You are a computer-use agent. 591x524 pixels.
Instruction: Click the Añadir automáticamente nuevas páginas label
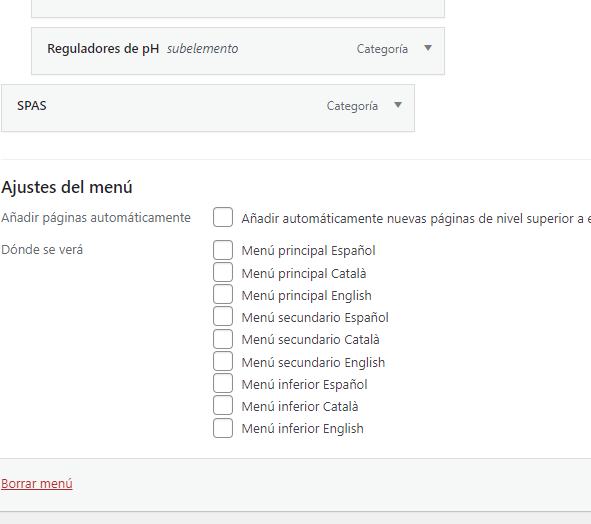[416, 219]
